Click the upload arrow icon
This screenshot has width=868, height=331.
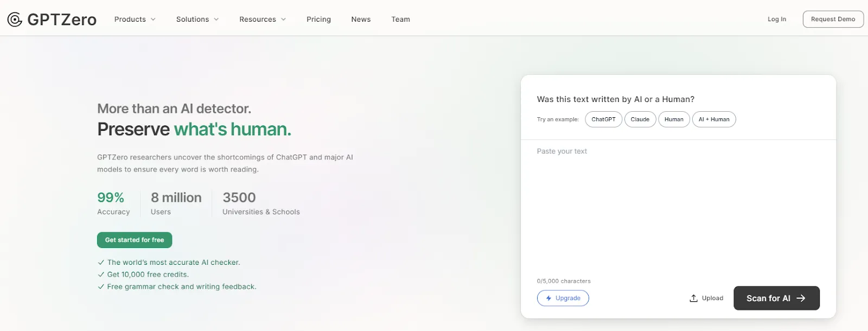[693, 298]
